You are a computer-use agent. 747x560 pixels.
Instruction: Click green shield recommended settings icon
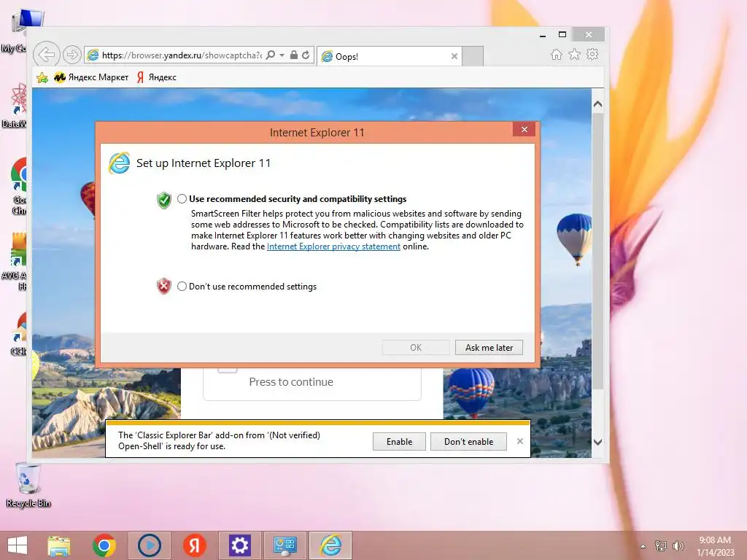[164, 200]
